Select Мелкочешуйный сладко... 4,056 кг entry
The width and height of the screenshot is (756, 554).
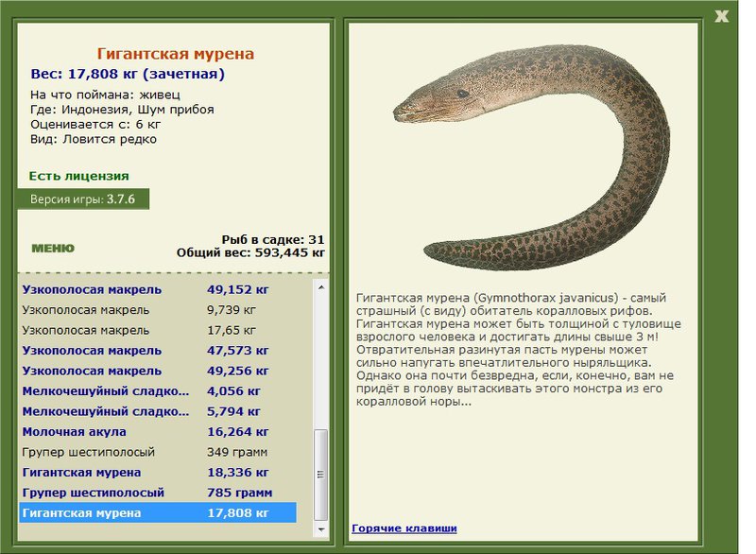pos(158,391)
